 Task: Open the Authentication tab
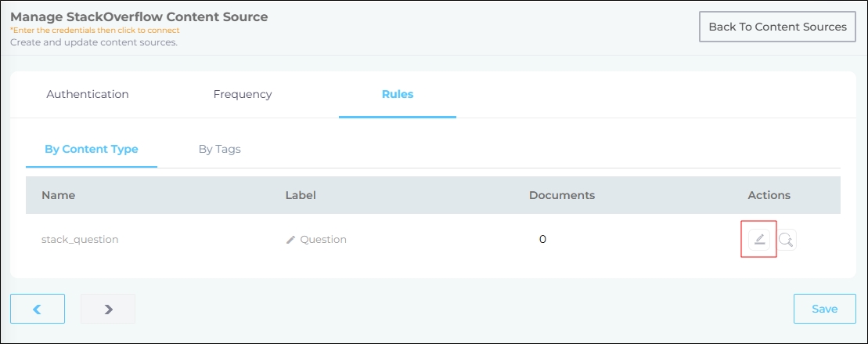click(88, 94)
